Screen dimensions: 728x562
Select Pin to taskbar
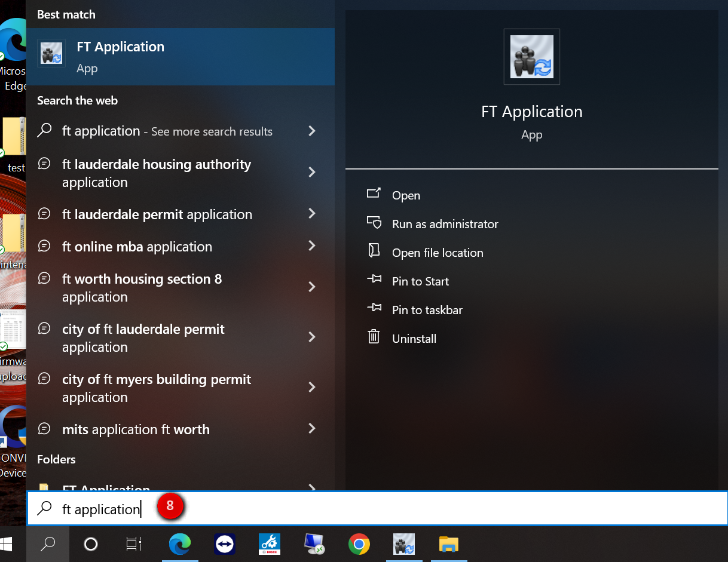click(427, 310)
